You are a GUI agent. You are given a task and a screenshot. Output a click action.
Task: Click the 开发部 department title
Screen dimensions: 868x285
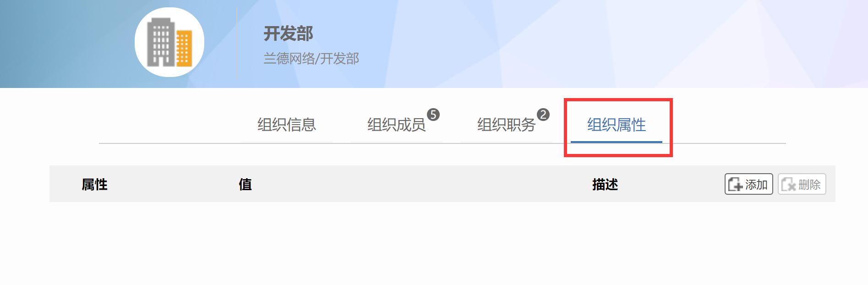tap(288, 33)
